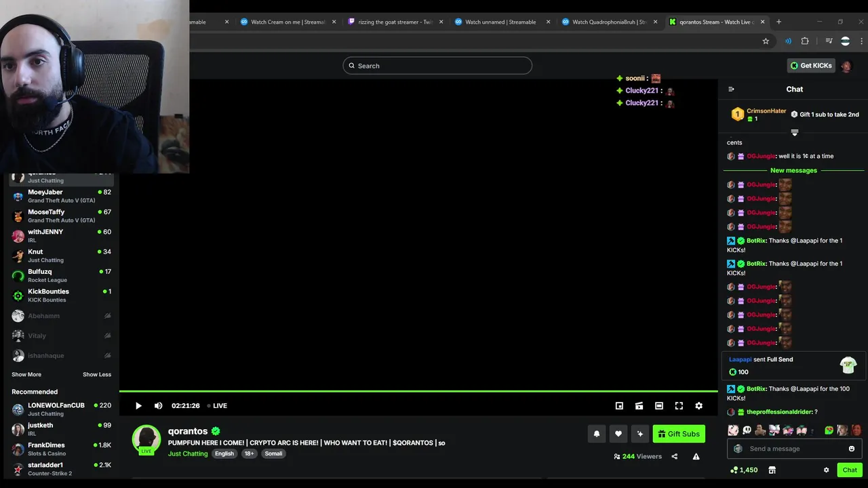Click the sparkle subscribe icon button
The image size is (868, 488).
pos(639,434)
